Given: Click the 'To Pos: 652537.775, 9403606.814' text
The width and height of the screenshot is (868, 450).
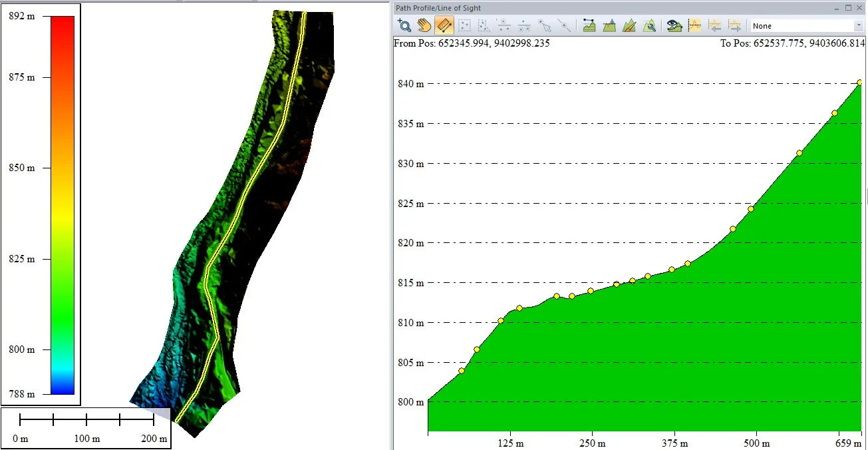Looking at the screenshot, I should tap(793, 43).
